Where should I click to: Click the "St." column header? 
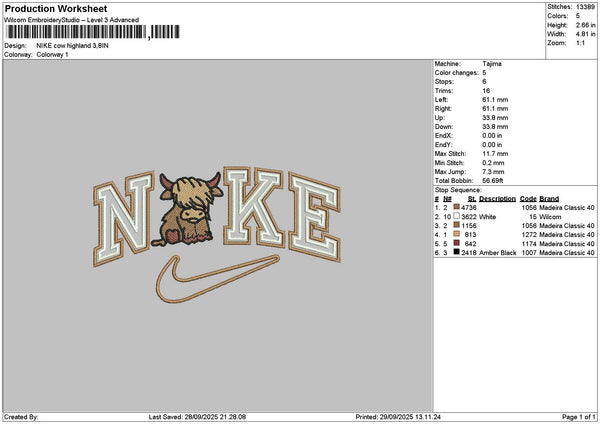click(x=472, y=199)
